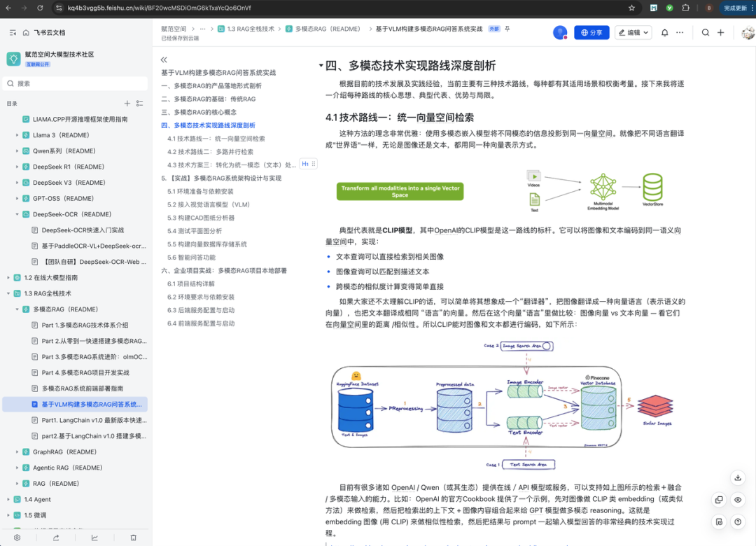756x546 pixels.
Task: Click the floating copy icon at bottom right
Action: (x=719, y=500)
